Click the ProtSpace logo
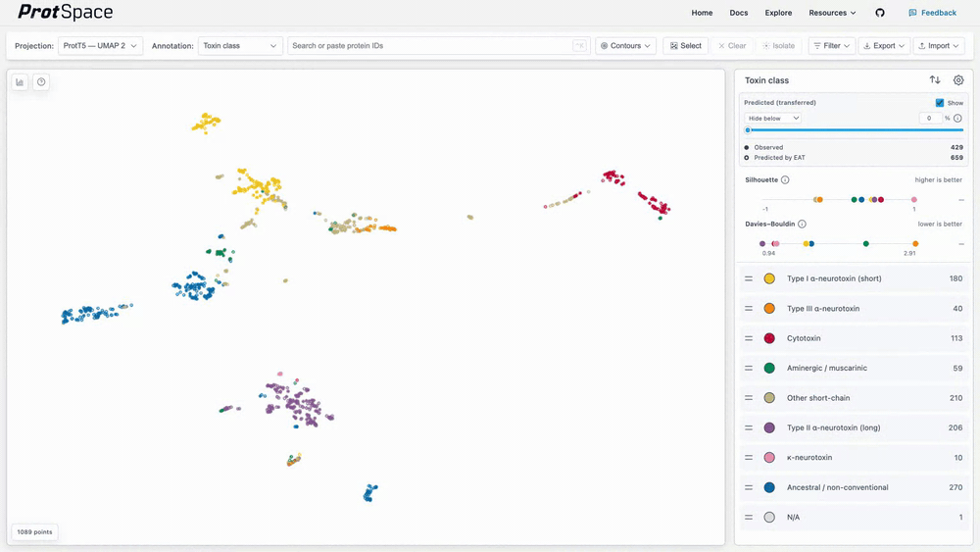This screenshot has width=980, height=552. point(65,12)
